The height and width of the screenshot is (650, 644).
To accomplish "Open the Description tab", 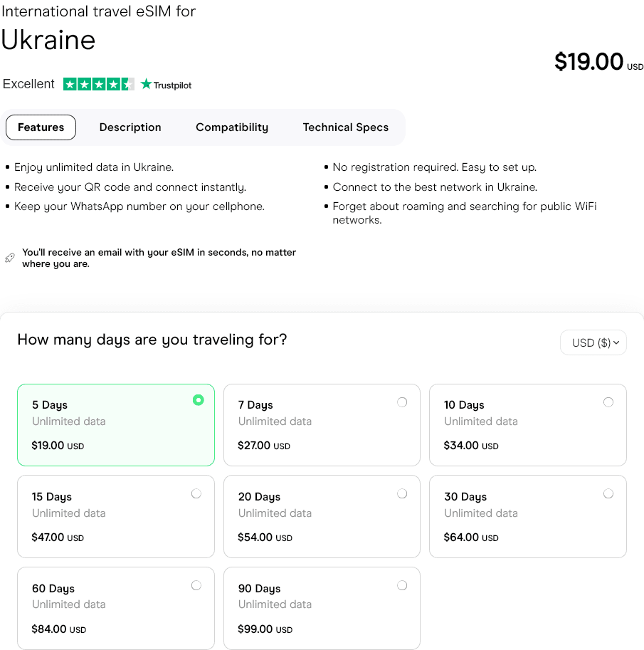I will point(130,127).
